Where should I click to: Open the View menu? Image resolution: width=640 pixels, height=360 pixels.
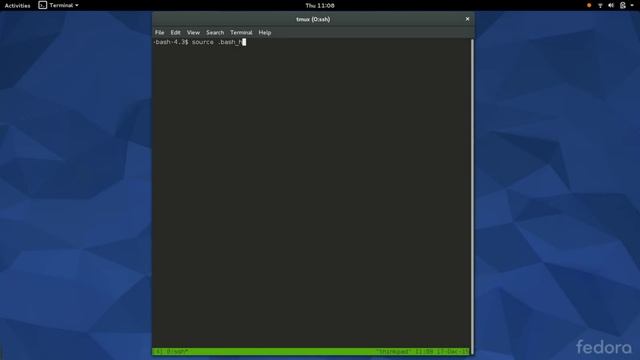[193, 32]
